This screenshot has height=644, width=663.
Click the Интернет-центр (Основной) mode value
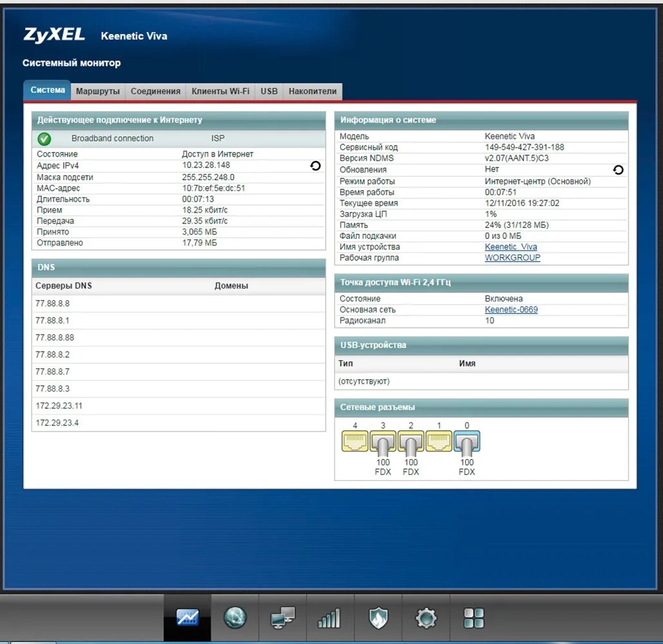point(537,181)
